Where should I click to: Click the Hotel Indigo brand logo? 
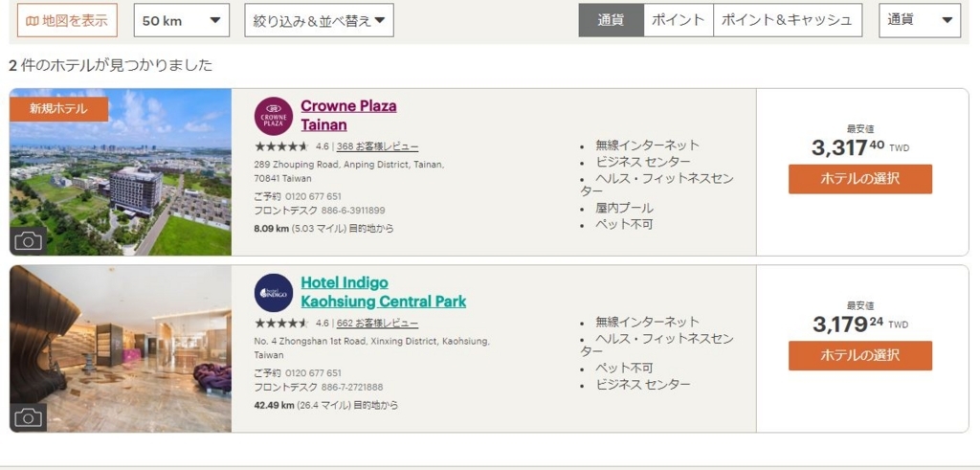point(274,293)
